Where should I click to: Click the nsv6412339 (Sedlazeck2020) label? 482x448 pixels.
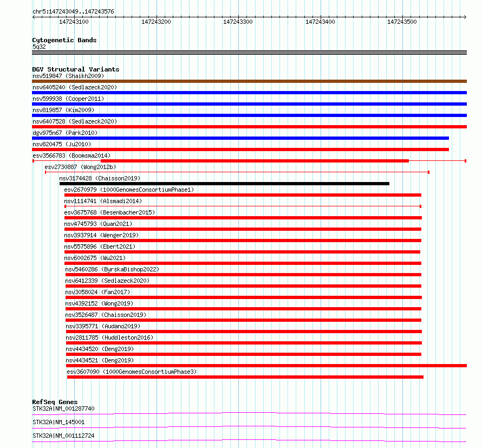click(107, 281)
